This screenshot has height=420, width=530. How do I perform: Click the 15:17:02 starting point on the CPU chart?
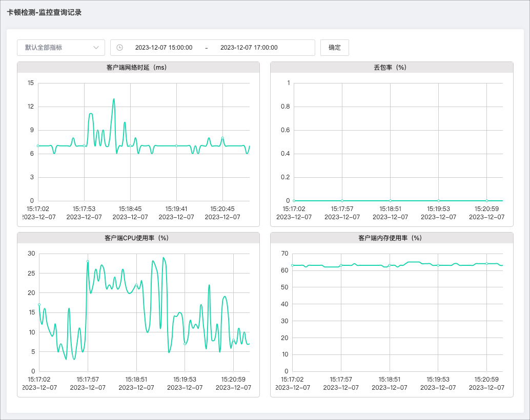39,305
